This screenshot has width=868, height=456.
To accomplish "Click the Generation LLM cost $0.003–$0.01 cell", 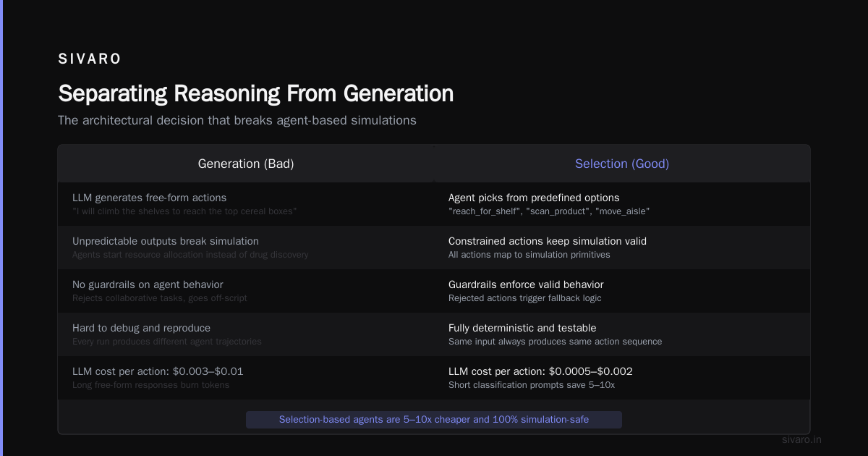I will [246, 378].
